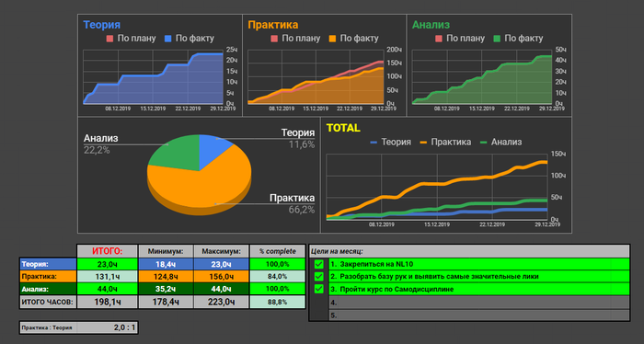Click the red По плану swatch in Анализ legend
Image resolution: width=644 pixels, height=344 pixels.
439,39
